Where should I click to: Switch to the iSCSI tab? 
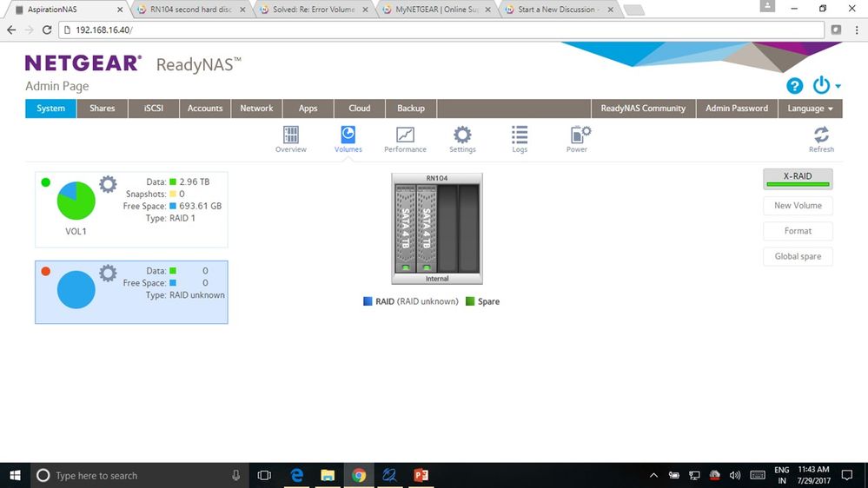coord(154,109)
